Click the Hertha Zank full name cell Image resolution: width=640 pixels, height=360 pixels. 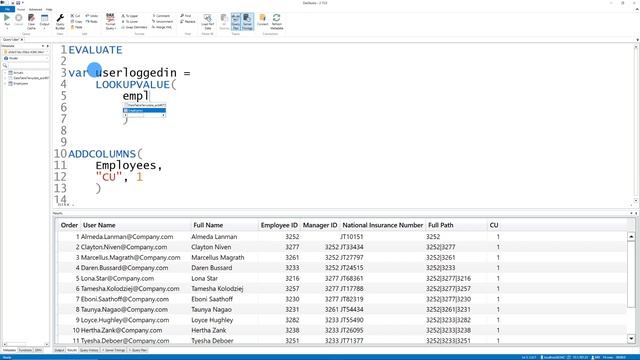pyautogui.click(x=209, y=330)
